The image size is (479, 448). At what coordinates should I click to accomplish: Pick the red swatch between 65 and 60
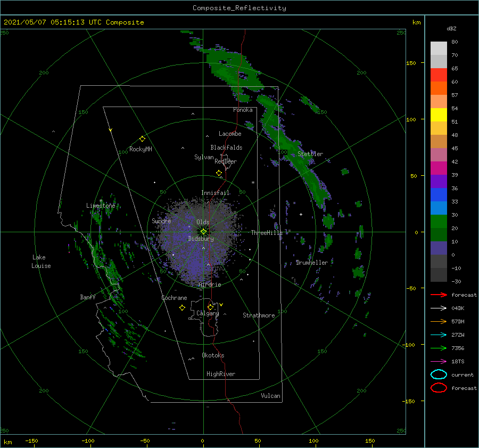439,75
